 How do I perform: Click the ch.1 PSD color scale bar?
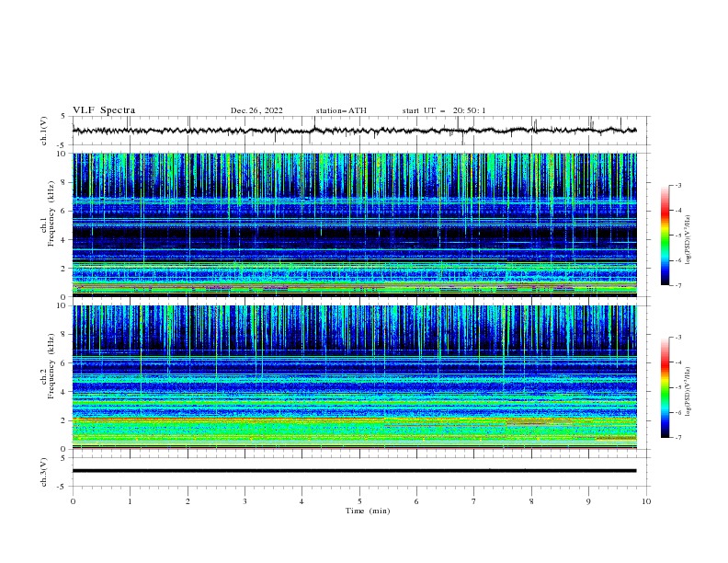click(x=665, y=235)
